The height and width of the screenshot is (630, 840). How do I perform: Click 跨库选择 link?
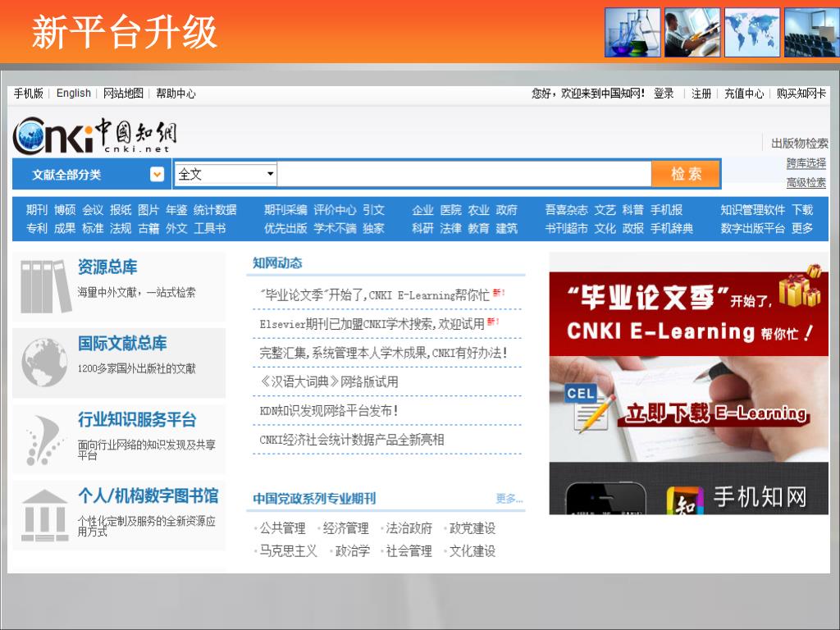point(806,163)
